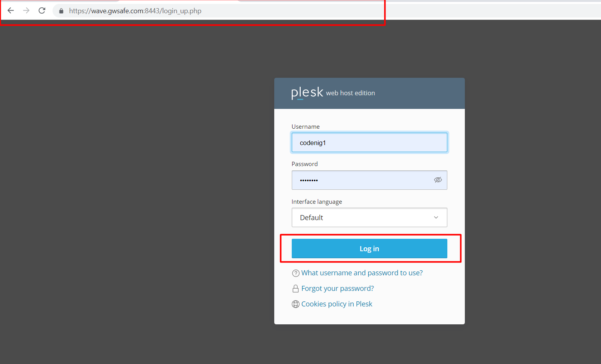
Task: Click the lock icon beside Forgot password
Action: click(x=296, y=289)
